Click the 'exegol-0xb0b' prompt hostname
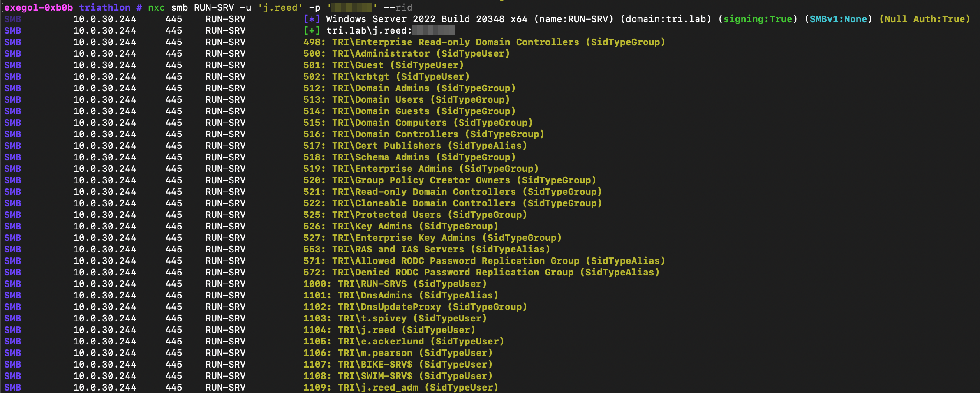This screenshot has width=980, height=393. coord(39,8)
